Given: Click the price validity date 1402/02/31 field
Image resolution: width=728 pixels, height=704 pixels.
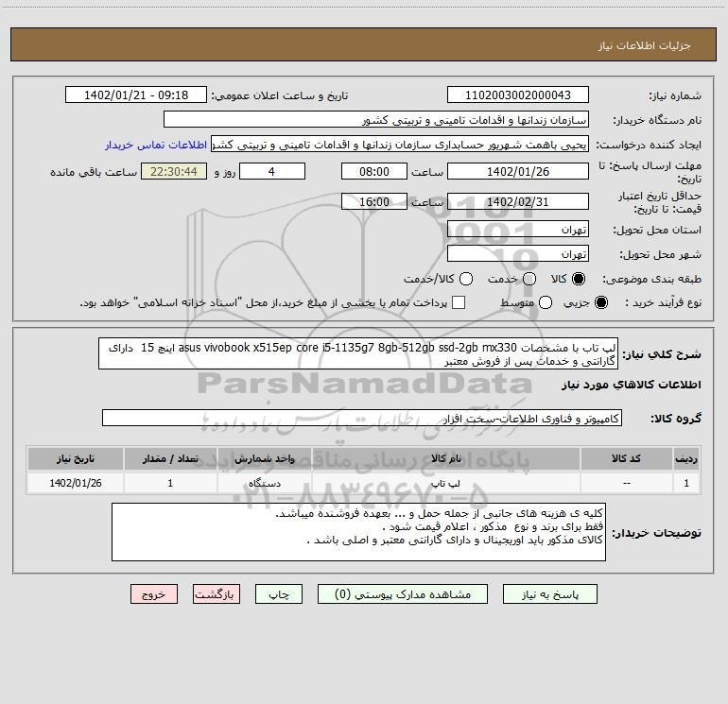Looking at the screenshot, I should (518, 202).
